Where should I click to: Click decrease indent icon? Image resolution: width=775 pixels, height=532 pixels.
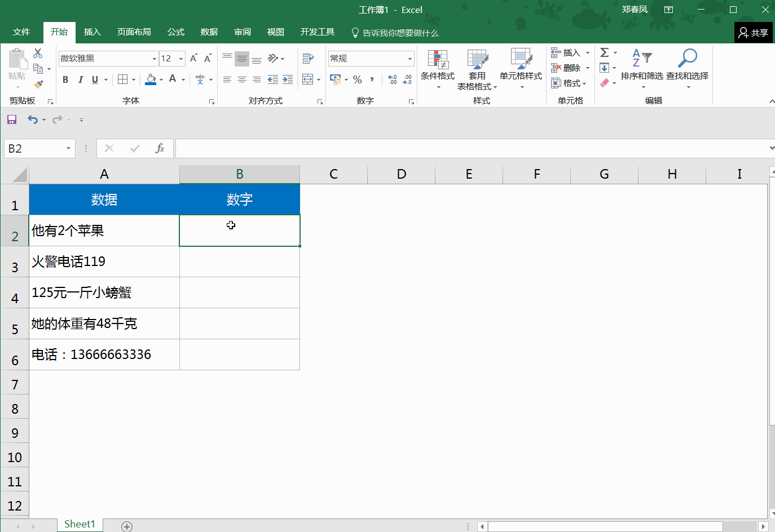pyautogui.click(x=273, y=79)
